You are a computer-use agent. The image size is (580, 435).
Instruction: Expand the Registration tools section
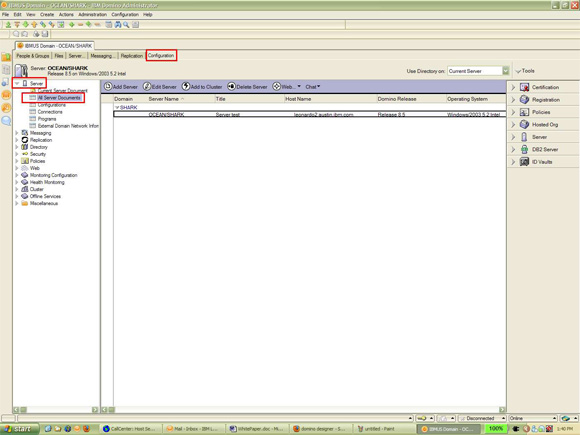[513, 100]
